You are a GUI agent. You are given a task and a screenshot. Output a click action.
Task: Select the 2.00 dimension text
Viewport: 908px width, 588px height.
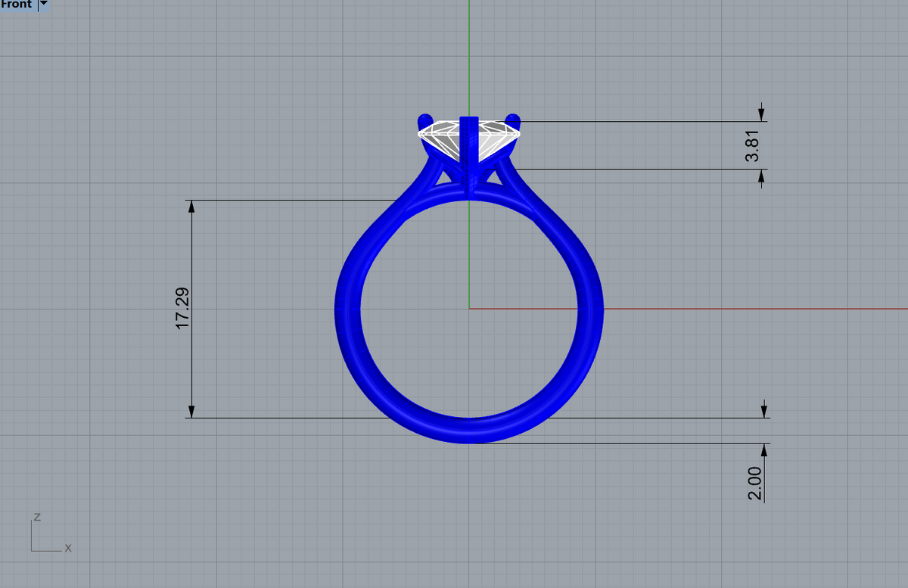754,484
